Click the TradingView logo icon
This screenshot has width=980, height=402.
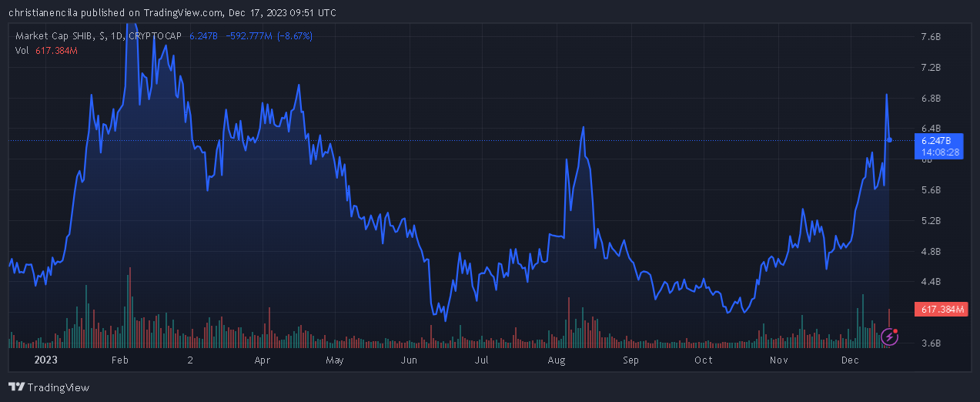pyautogui.click(x=15, y=387)
